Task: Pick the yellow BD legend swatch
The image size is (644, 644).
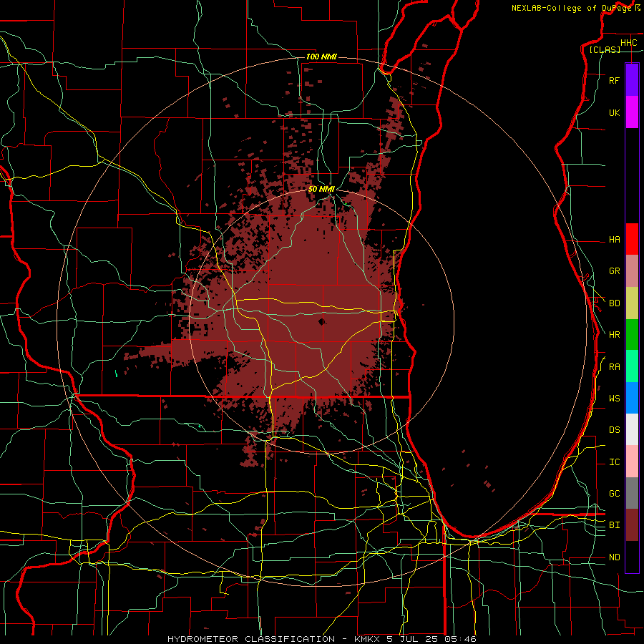Action: click(x=632, y=303)
